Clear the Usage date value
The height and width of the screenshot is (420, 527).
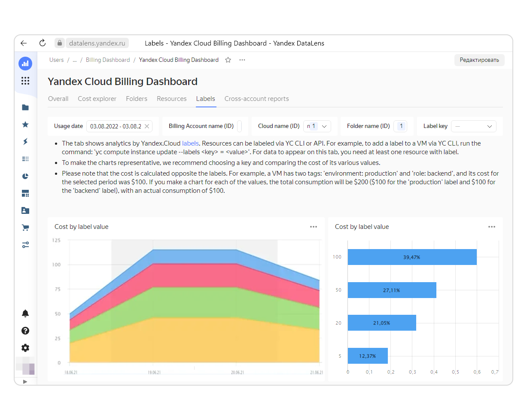147,126
